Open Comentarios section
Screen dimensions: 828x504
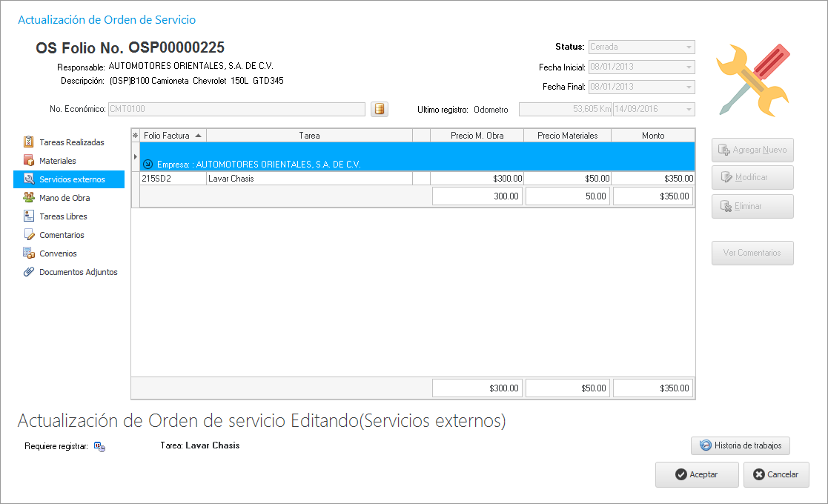coord(62,235)
